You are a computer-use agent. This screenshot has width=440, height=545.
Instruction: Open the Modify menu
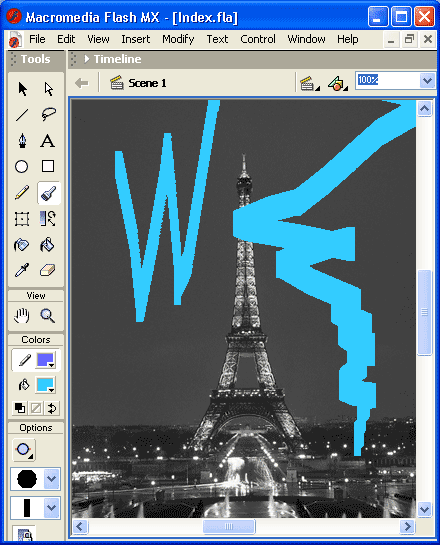tap(178, 39)
